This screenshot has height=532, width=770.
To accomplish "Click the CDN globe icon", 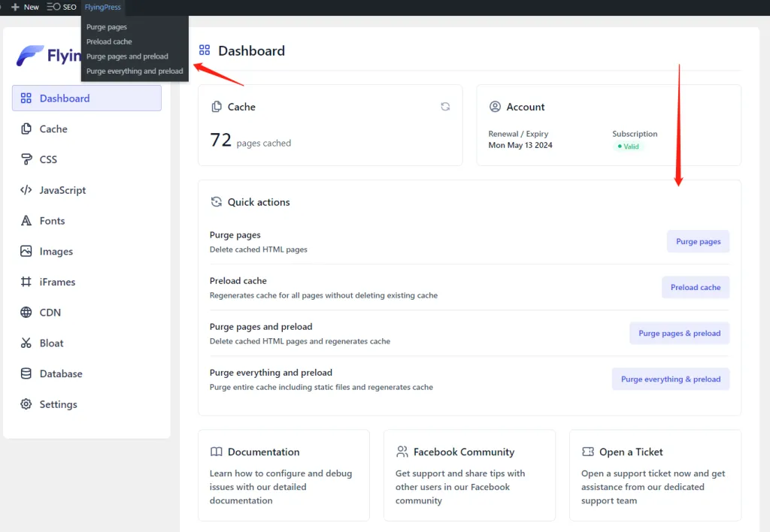I will pos(26,313).
